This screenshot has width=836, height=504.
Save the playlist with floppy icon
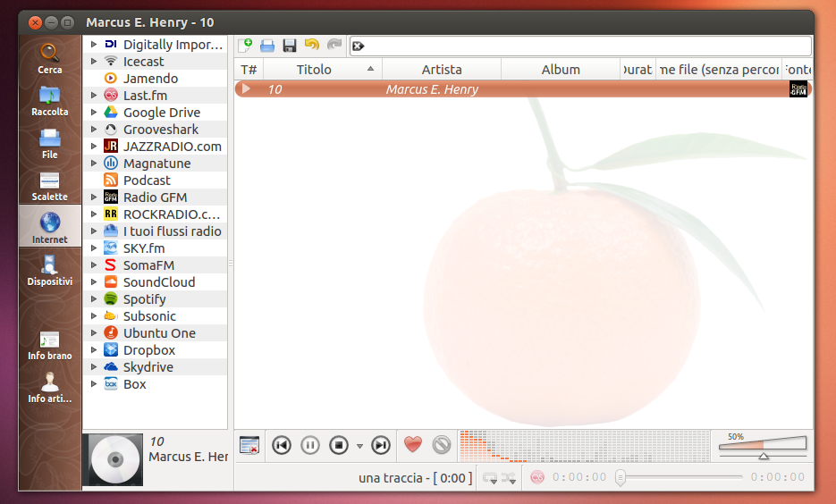point(290,46)
